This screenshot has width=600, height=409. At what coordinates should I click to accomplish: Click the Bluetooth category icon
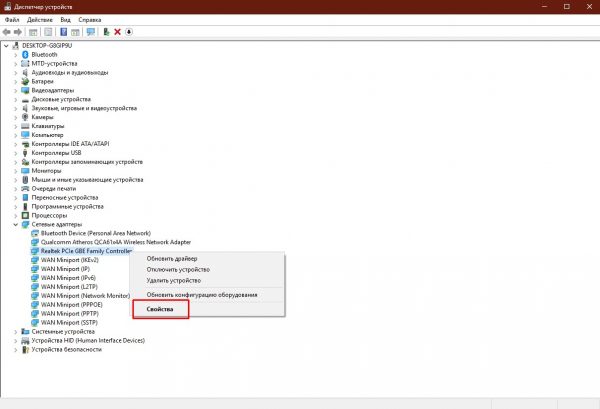(x=25, y=55)
